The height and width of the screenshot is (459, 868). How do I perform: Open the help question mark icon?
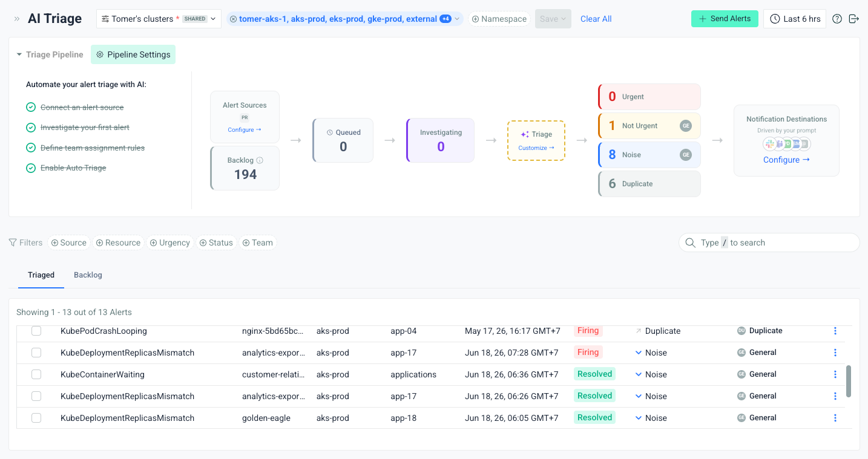coord(837,19)
